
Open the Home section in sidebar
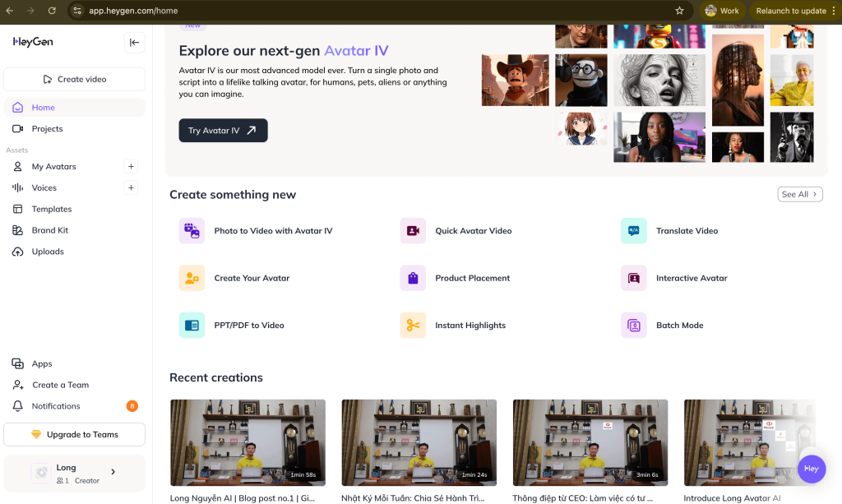[x=74, y=108]
